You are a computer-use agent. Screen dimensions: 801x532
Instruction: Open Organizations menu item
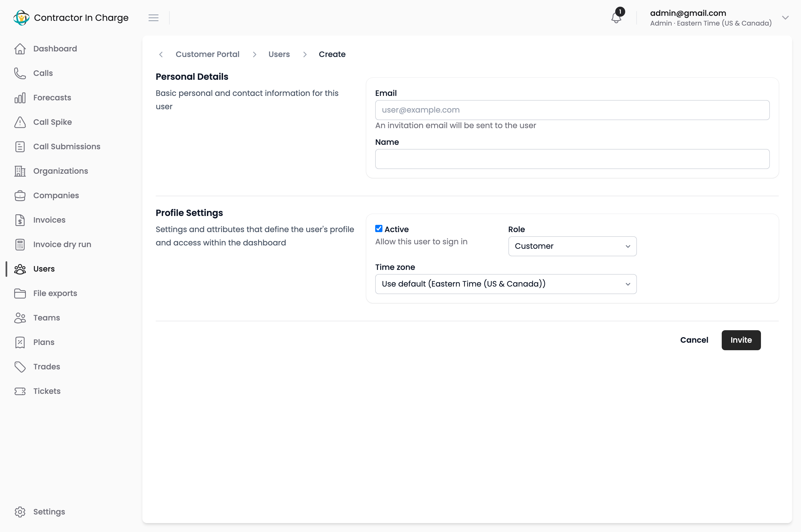pos(60,171)
